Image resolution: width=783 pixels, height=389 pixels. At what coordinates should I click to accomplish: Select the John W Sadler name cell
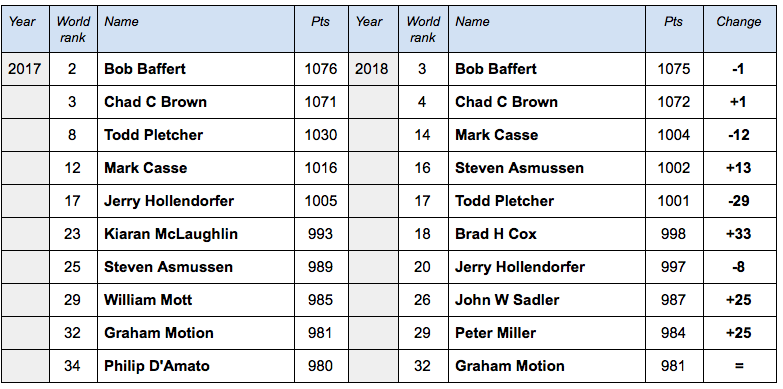[547, 300]
